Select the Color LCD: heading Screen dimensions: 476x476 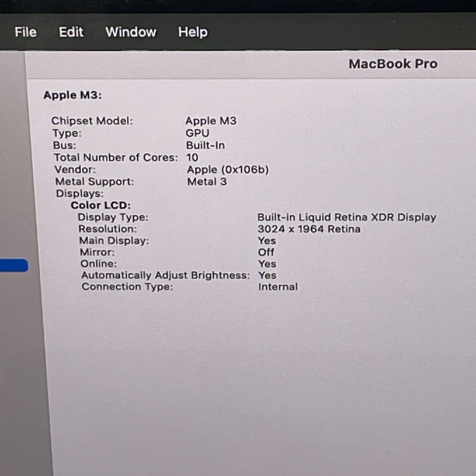click(x=101, y=205)
